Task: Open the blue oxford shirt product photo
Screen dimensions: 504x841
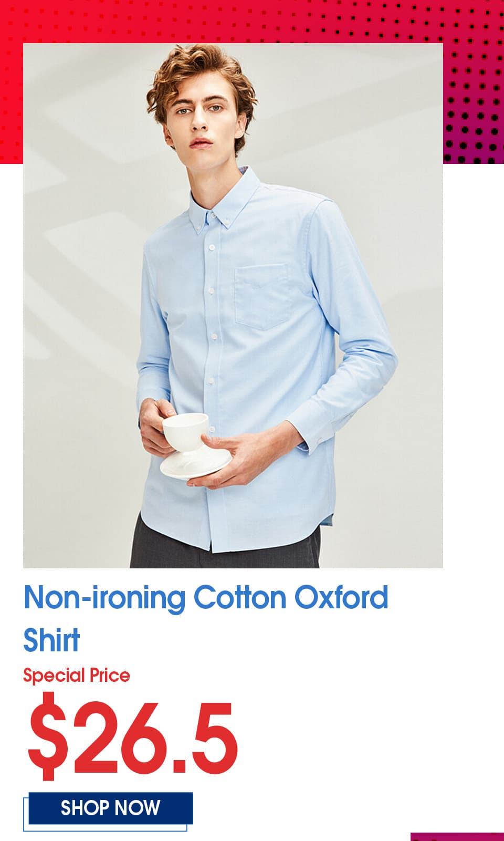Action: (x=233, y=305)
